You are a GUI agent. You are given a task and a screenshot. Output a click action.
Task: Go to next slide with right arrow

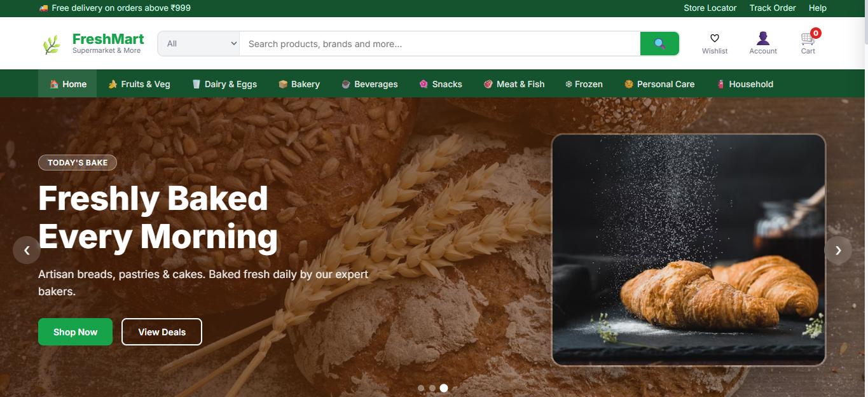[x=838, y=251]
